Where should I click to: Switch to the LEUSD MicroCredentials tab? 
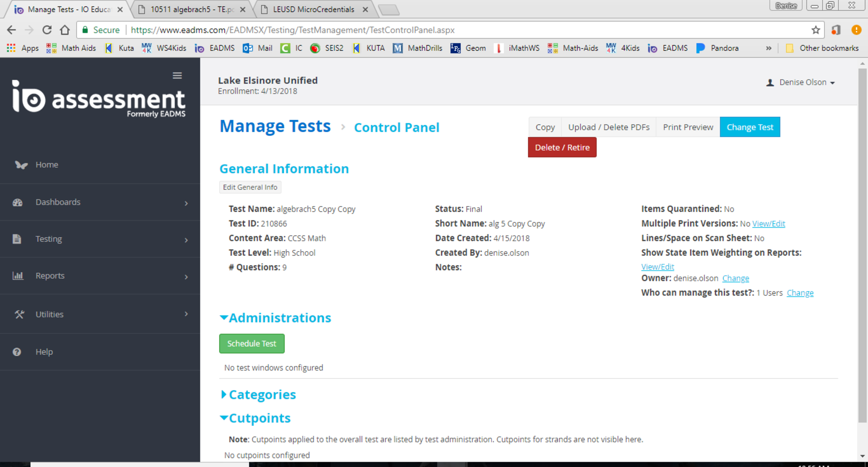pyautogui.click(x=313, y=9)
